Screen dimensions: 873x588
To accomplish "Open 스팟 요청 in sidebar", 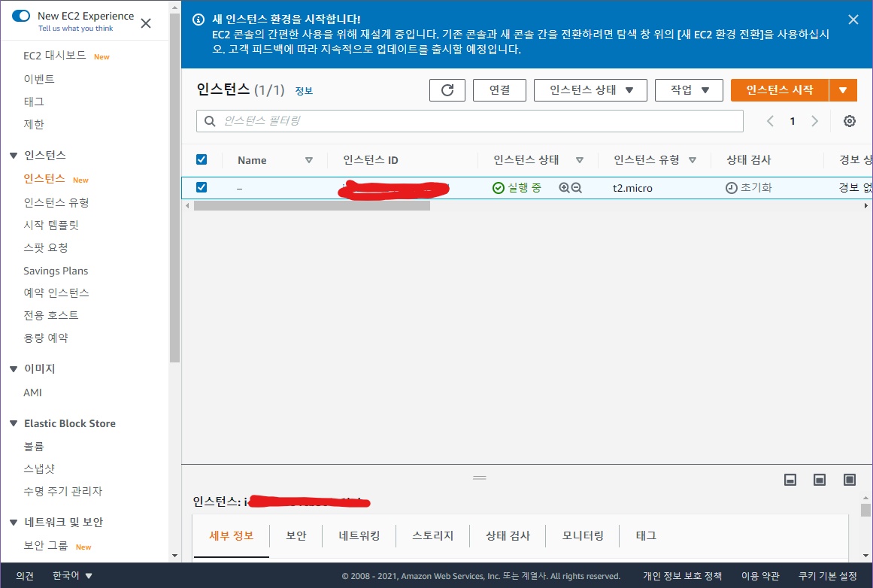I will (x=46, y=248).
